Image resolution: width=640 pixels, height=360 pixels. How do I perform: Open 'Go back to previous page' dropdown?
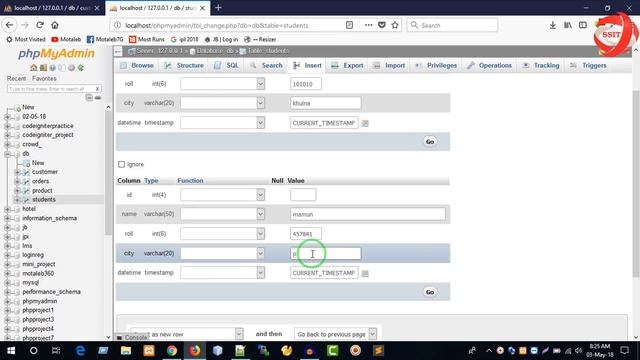pos(335,334)
